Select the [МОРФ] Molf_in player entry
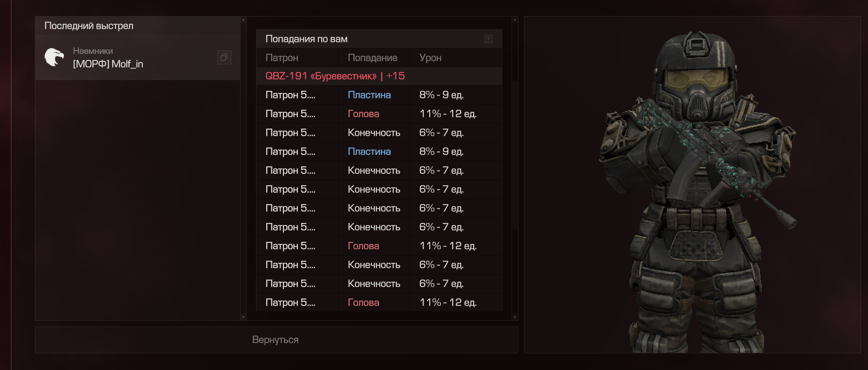Viewport: 868px width, 370px height. coord(108,64)
